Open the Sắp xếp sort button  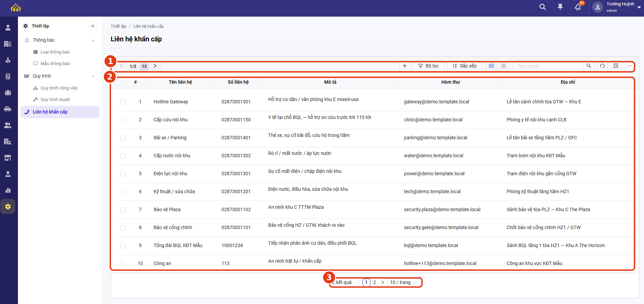click(x=465, y=66)
